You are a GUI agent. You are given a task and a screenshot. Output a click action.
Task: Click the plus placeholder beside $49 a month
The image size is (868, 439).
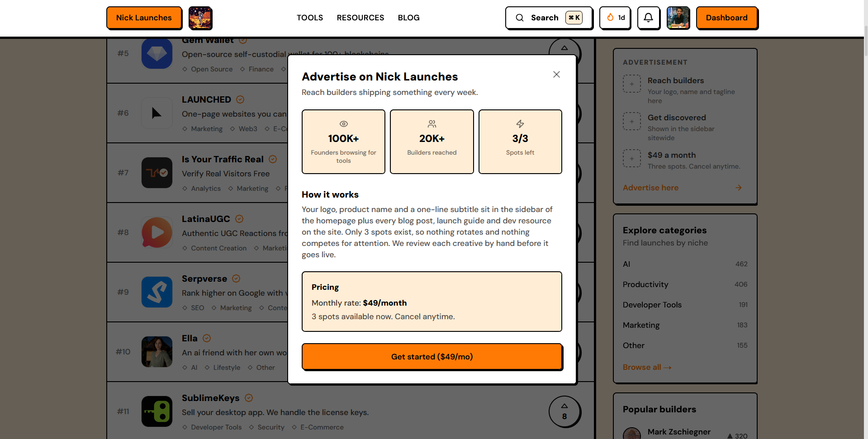pyautogui.click(x=632, y=158)
